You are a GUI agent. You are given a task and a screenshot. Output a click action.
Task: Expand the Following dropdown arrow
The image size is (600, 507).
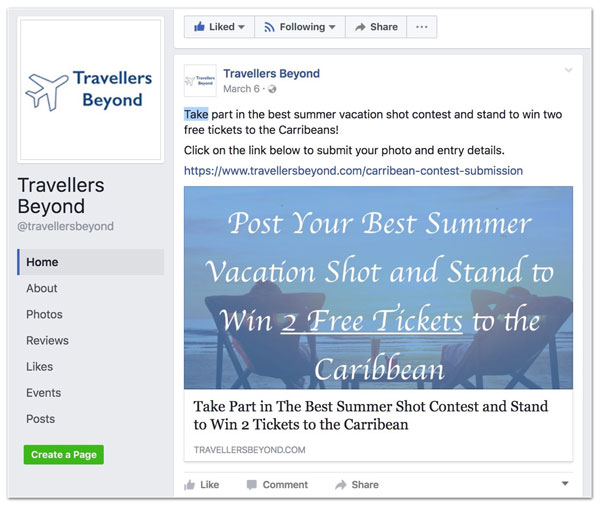coord(332,27)
